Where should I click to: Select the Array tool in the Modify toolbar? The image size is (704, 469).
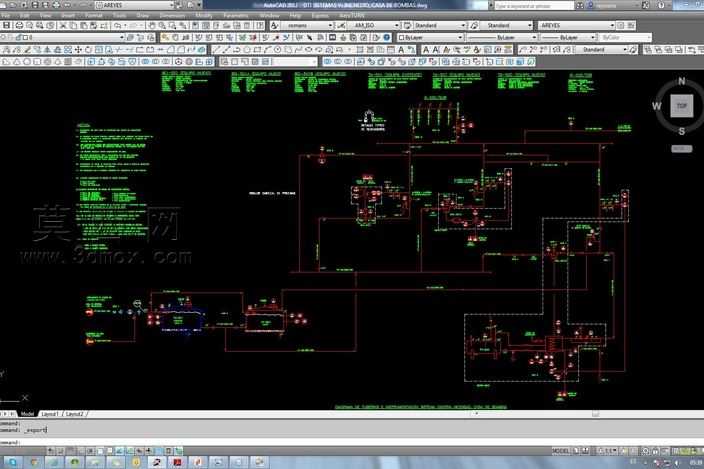[x=68, y=50]
